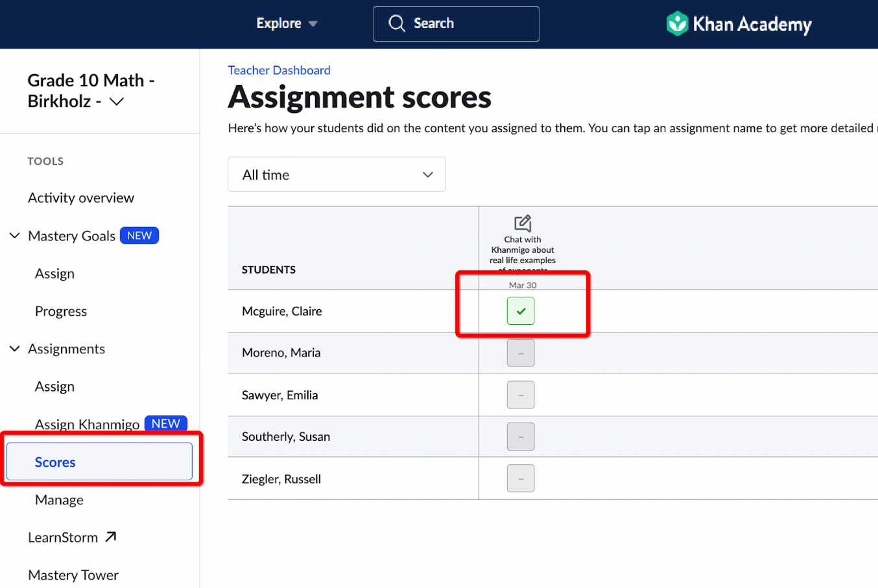This screenshot has width=878, height=588.
Task: Click student name Moreno, Maria
Action: pyautogui.click(x=281, y=353)
